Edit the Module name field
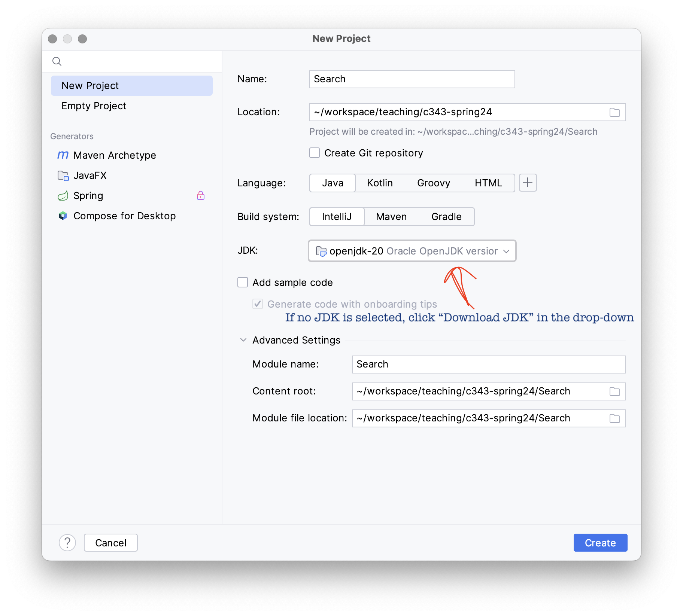Screen dimensions: 683x616 489,365
